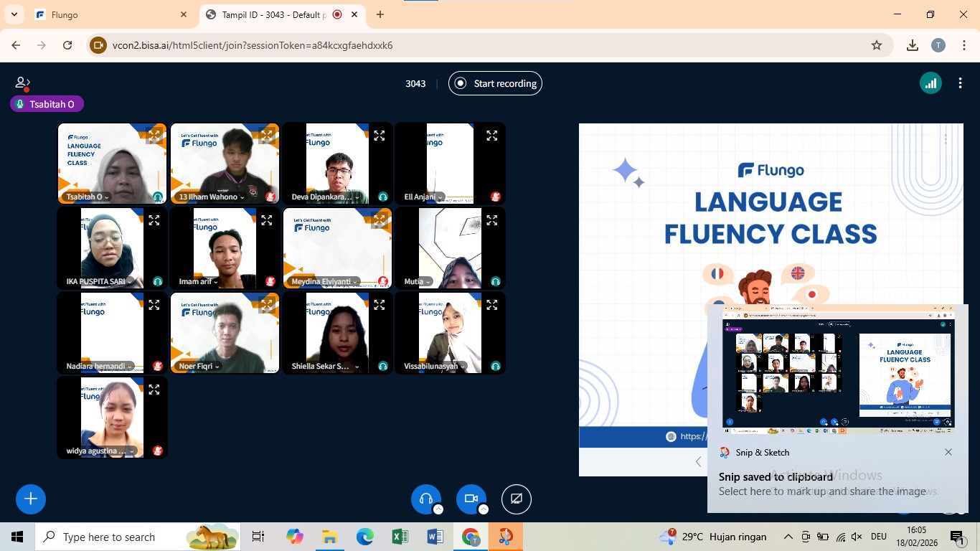
Task: Dismiss the Snip & Sketch notification
Action: pyautogui.click(x=948, y=452)
